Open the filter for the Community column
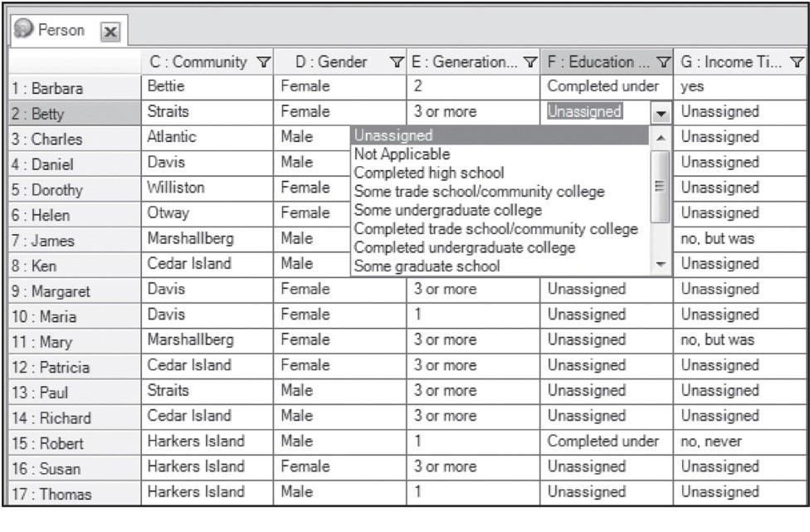The height and width of the screenshot is (532, 810). click(x=262, y=61)
